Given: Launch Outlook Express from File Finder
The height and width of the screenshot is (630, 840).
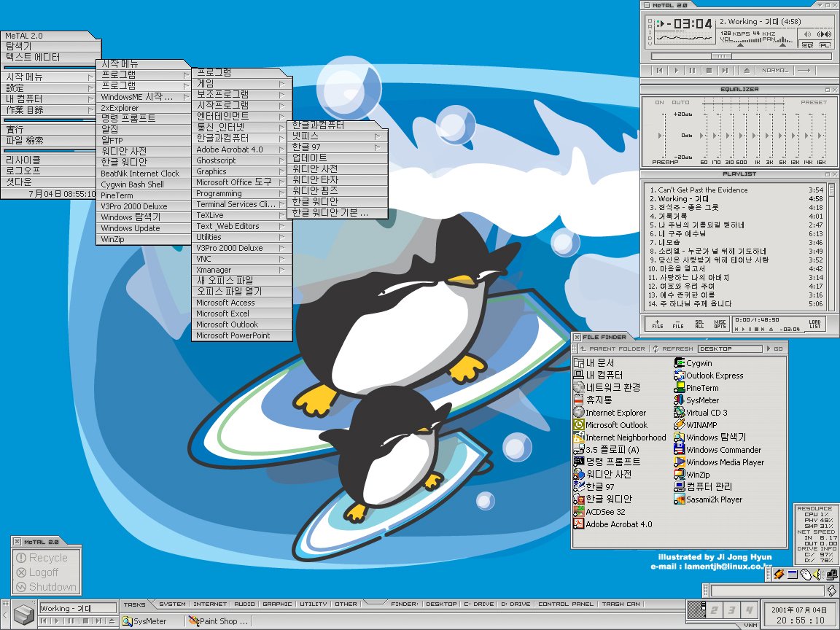Looking at the screenshot, I should (x=708, y=376).
